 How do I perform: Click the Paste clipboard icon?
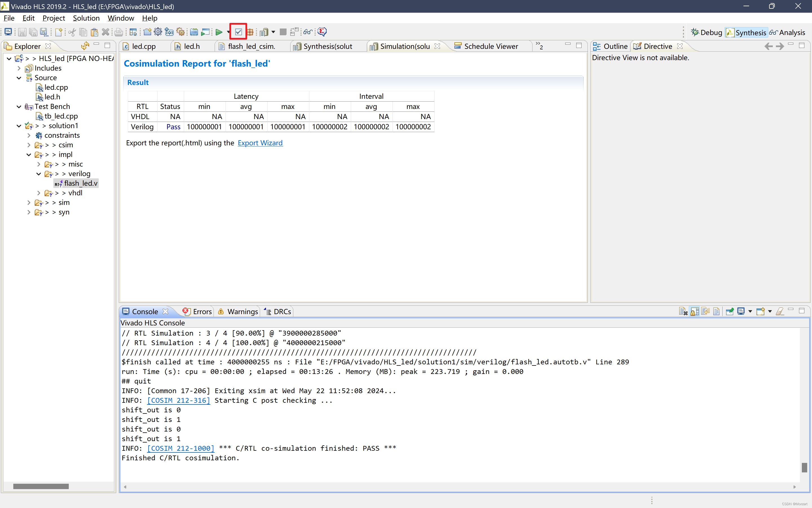tap(94, 32)
